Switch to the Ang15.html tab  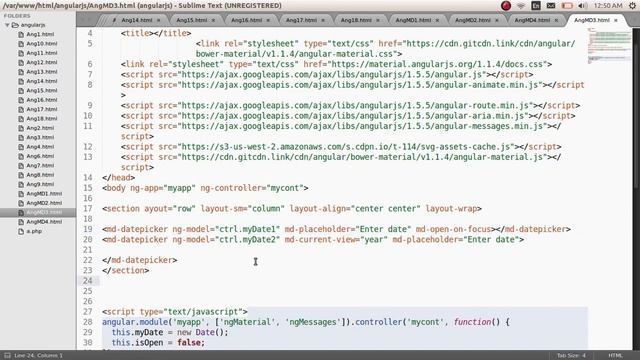191,20
